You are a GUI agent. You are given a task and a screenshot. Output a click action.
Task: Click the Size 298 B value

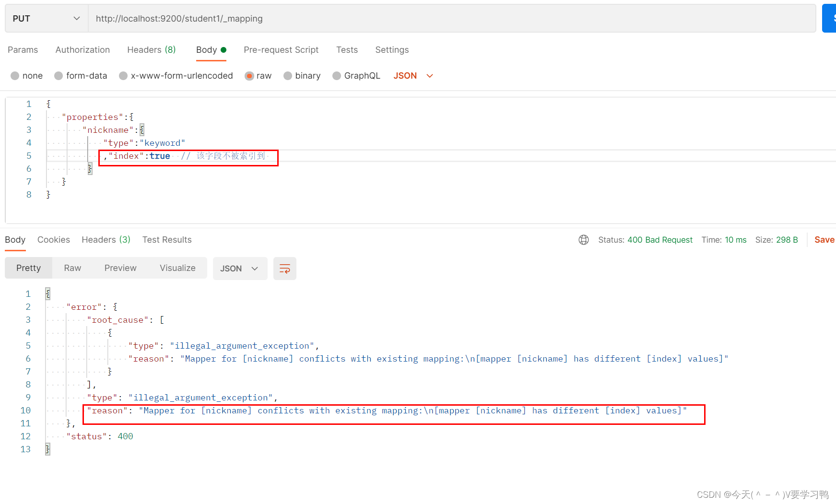pos(787,240)
